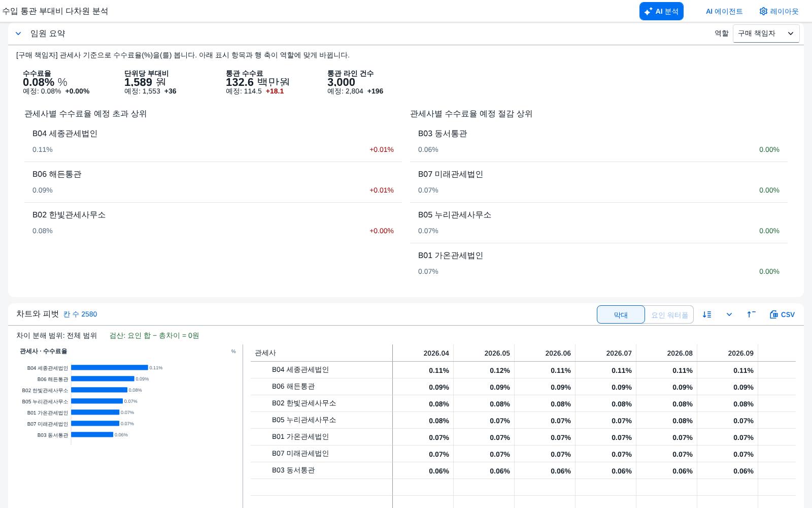Select the 2026.08 column header

[x=667, y=353]
